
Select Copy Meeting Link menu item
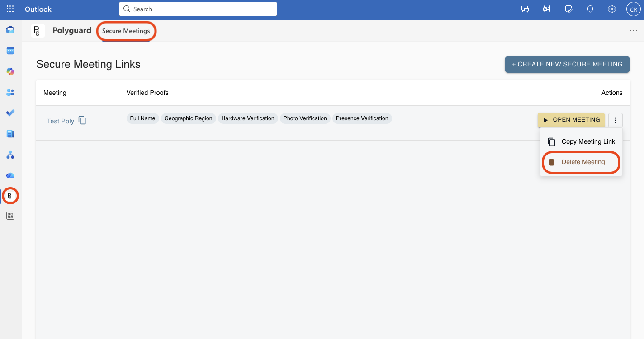[x=588, y=141]
